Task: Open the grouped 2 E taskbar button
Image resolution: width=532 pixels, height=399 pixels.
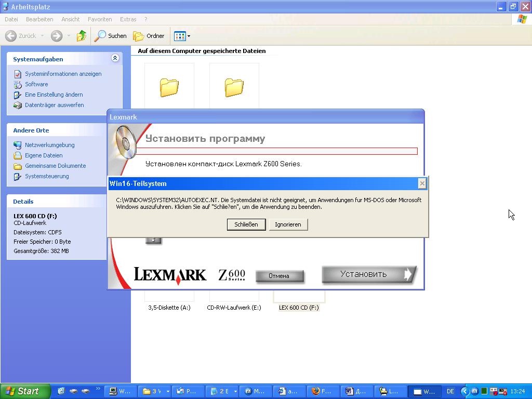Action: click(223, 392)
